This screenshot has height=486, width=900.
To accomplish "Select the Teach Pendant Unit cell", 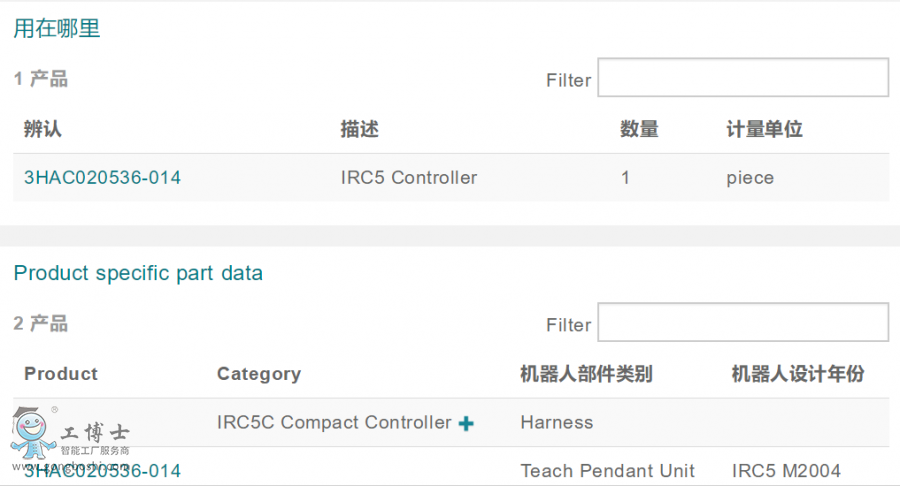I will [608, 471].
